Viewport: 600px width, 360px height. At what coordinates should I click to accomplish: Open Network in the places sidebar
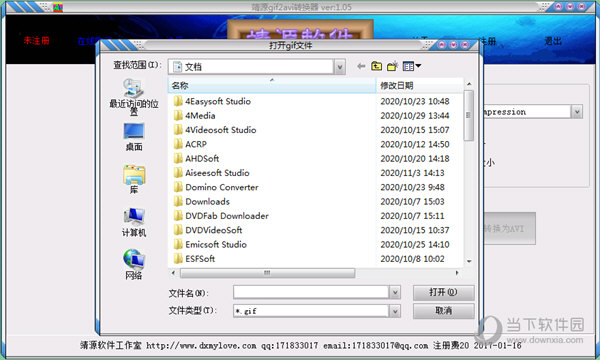pyautogui.click(x=134, y=264)
